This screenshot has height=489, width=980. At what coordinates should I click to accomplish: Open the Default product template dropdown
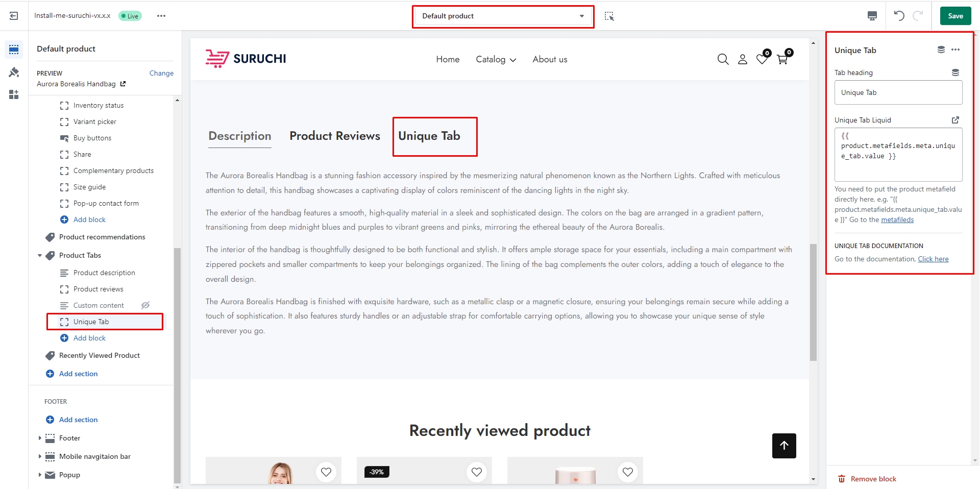[x=503, y=16]
